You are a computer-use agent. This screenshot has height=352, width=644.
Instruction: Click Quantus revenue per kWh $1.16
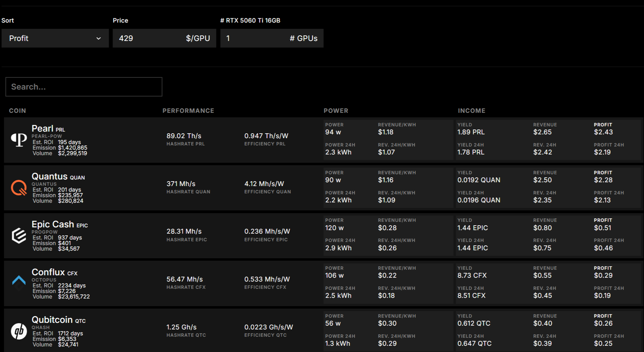pyautogui.click(x=386, y=180)
